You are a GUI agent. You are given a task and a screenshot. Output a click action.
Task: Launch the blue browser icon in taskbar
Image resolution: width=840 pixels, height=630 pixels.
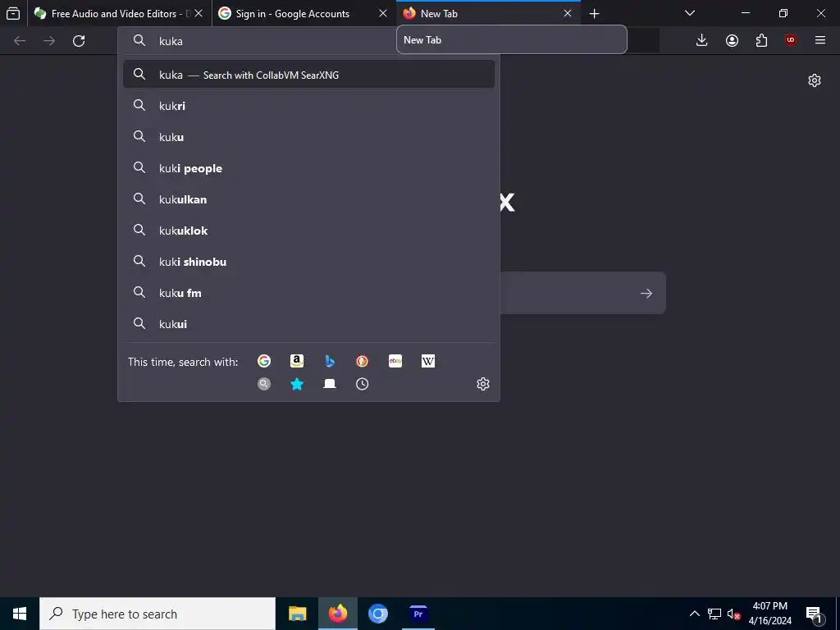tap(377, 614)
